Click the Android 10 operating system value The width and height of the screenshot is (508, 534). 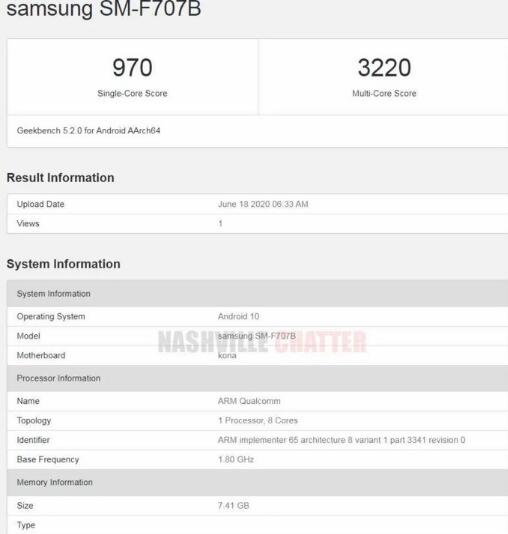[x=238, y=316]
